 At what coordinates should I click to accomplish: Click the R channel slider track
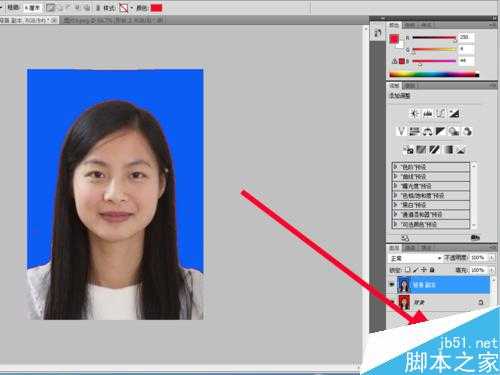pos(434,38)
